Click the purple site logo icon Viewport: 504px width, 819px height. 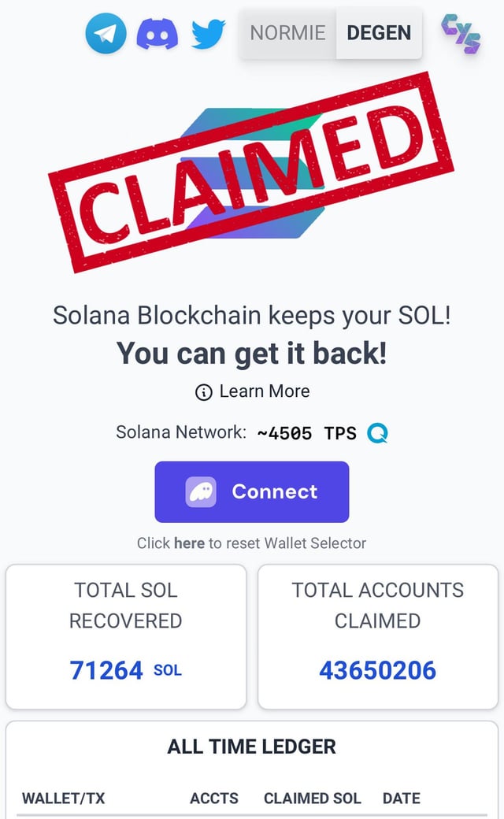tap(461, 34)
